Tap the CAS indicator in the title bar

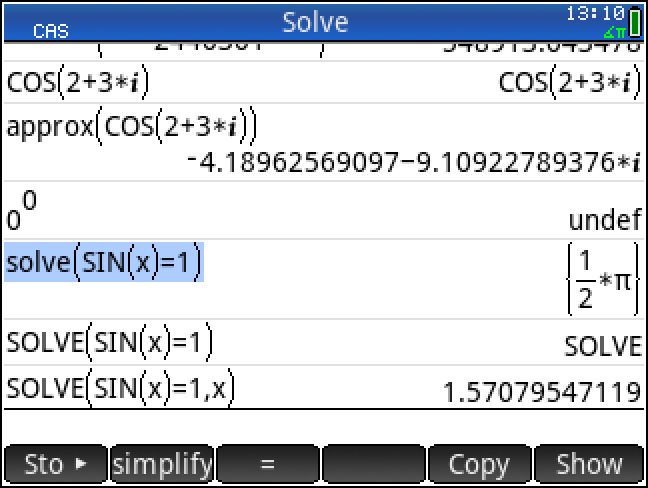coord(50,31)
